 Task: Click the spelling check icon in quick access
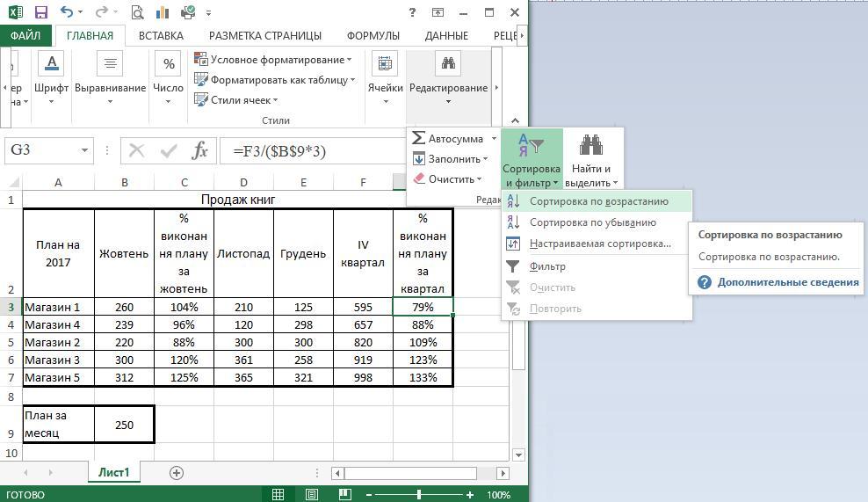click(x=188, y=12)
